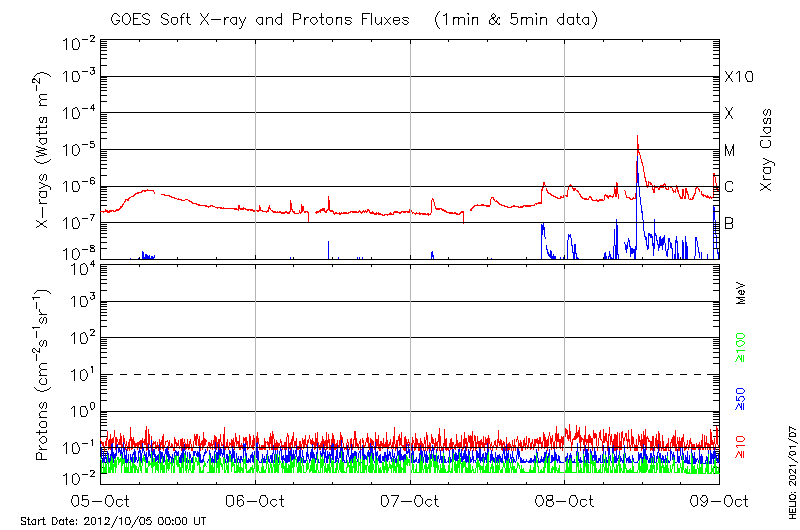The image size is (800, 530).
Task: Click the "X-rays (Watts m⁻²)" axis label
Action: [x=44, y=150]
